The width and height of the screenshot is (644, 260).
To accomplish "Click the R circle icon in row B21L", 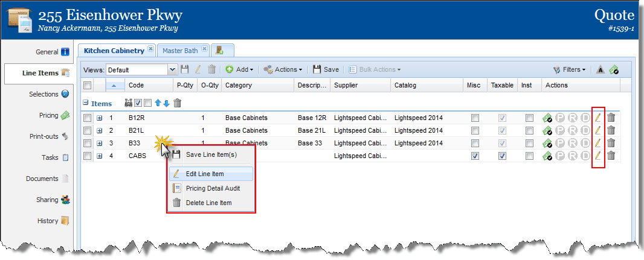I will (x=573, y=131).
